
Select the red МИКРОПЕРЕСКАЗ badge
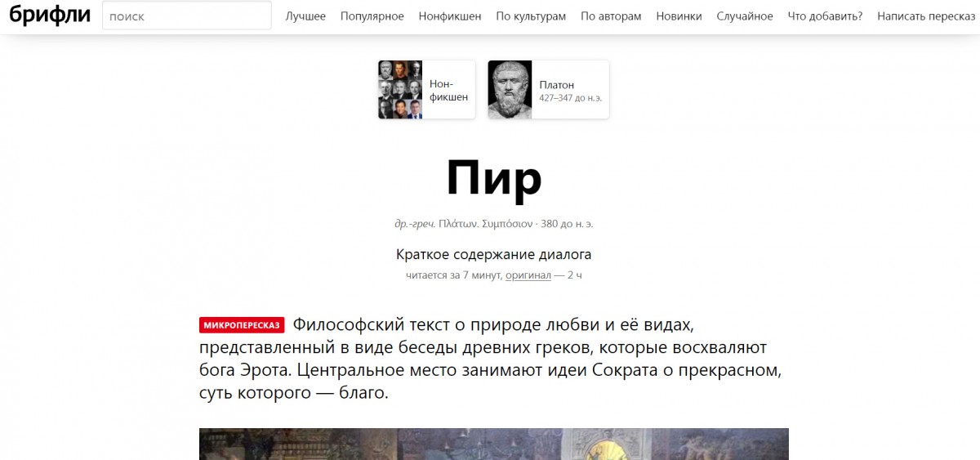(x=243, y=325)
